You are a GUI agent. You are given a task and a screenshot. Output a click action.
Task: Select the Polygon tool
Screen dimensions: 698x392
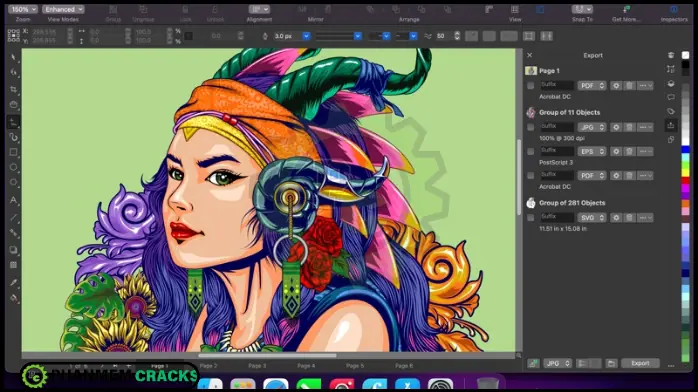coord(13,182)
